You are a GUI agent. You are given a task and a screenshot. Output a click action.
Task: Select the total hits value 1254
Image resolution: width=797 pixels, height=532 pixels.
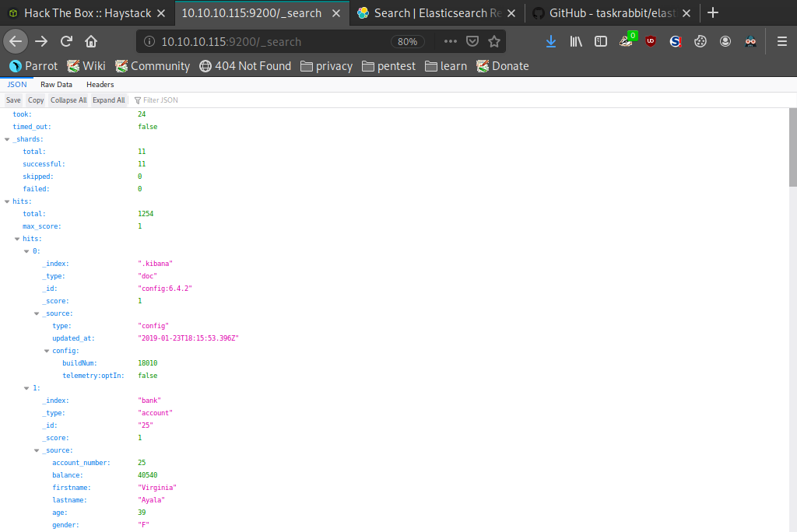coord(146,214)
